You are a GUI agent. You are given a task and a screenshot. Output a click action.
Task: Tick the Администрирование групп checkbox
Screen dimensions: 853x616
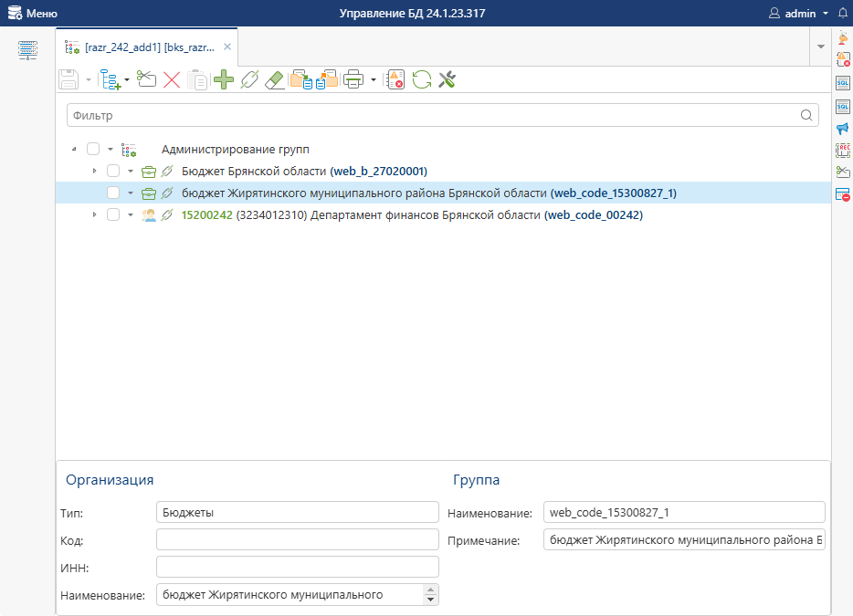coord(93,149)
